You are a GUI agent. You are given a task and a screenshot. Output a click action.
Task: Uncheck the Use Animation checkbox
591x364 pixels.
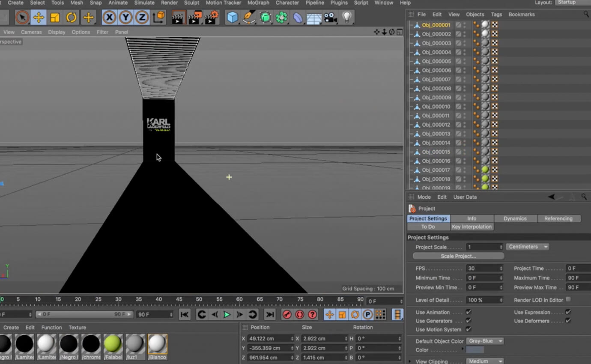pyautogui.click(x=468, y=312)
